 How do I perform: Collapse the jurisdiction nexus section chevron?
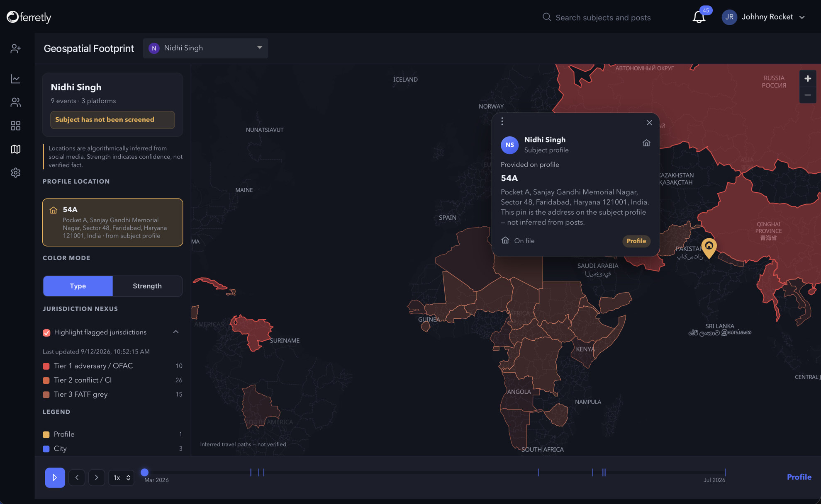pyautogui.click(x=176, y=332)
